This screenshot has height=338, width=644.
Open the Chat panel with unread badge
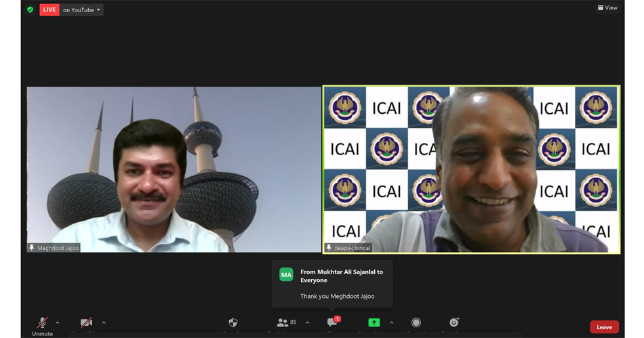333,322
